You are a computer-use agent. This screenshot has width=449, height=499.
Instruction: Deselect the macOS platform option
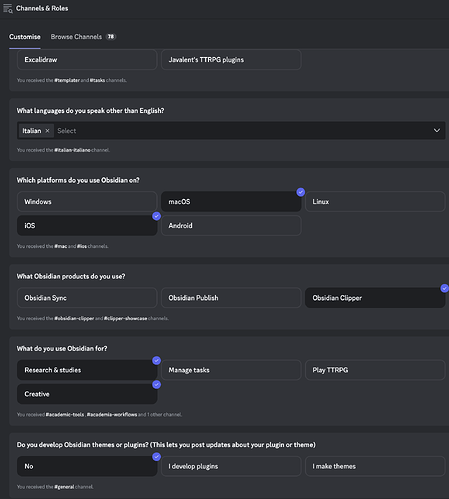click(231, 202)
